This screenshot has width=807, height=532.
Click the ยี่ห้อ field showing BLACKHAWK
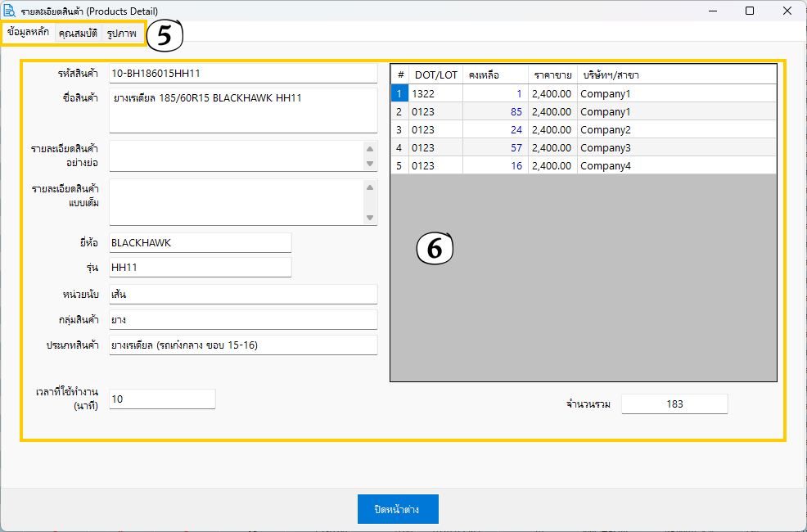(200, 243)
